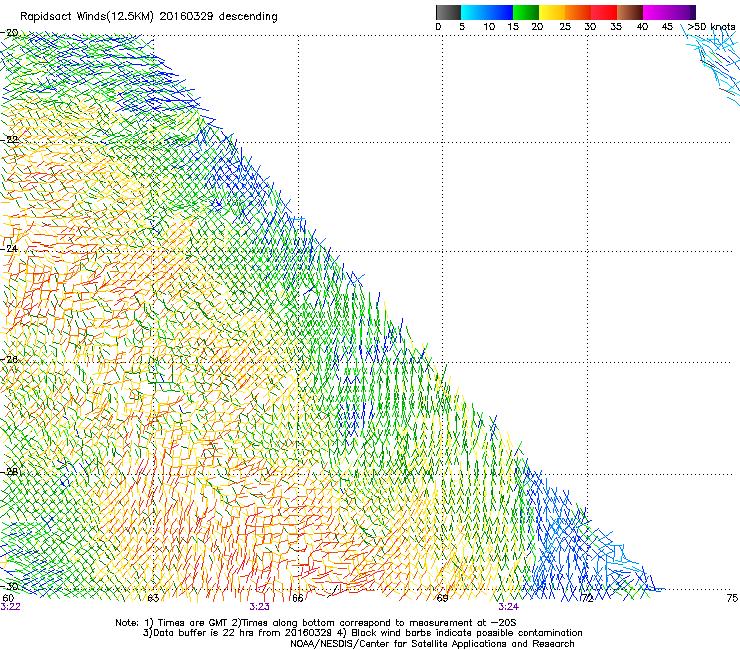
Task: Click the longitude label 63
Action: point(153,598)
